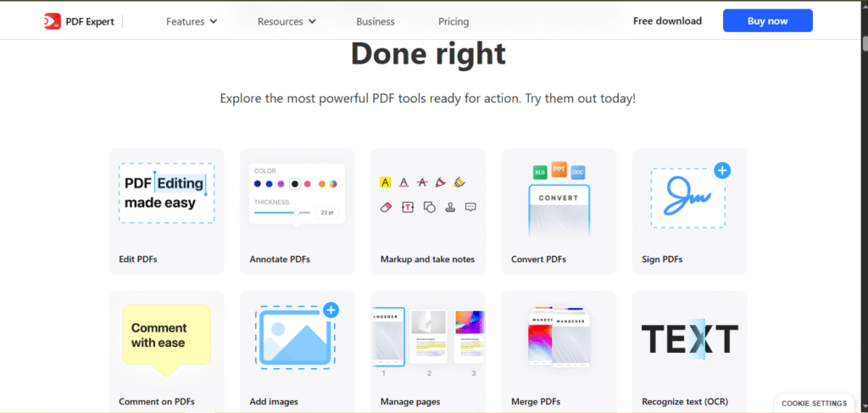Image resolution: width=868 pixels, height=413 pixels.
Task: Open Cookie Settings
Action: tap(814, 404)
